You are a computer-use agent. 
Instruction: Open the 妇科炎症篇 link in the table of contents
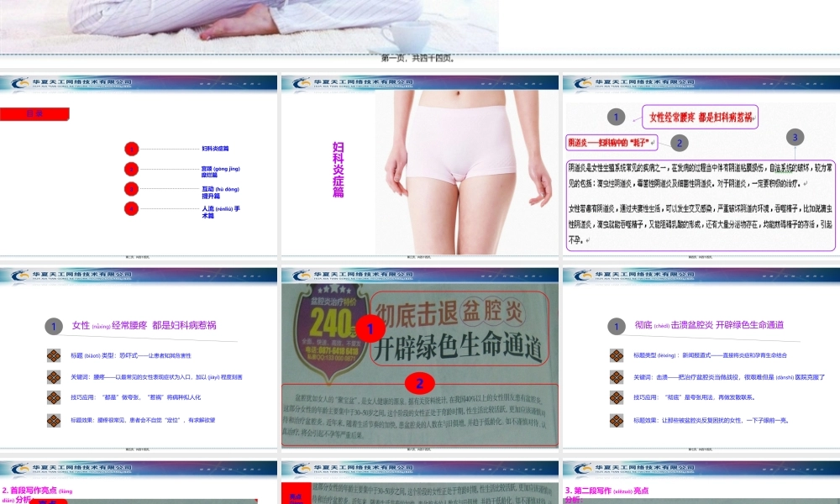point(217,149)
